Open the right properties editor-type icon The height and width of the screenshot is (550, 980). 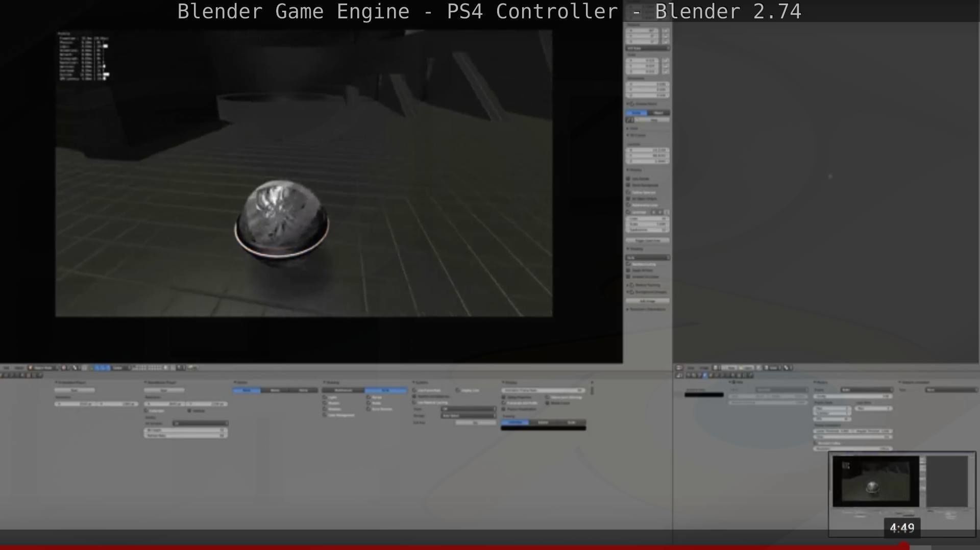click(679, 376)
